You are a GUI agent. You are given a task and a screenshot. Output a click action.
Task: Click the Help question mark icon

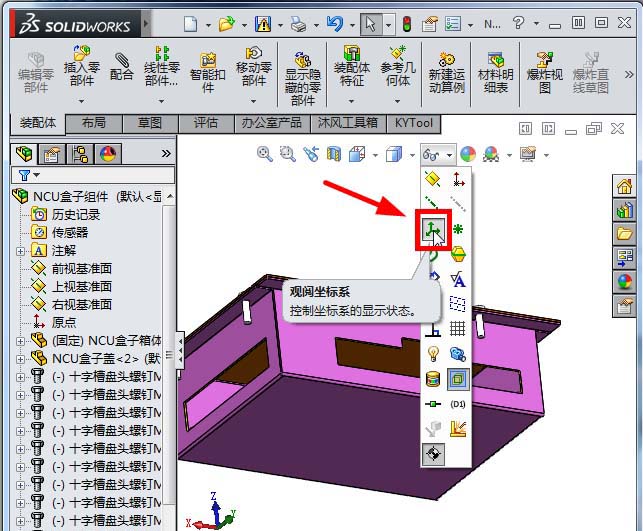518,23
